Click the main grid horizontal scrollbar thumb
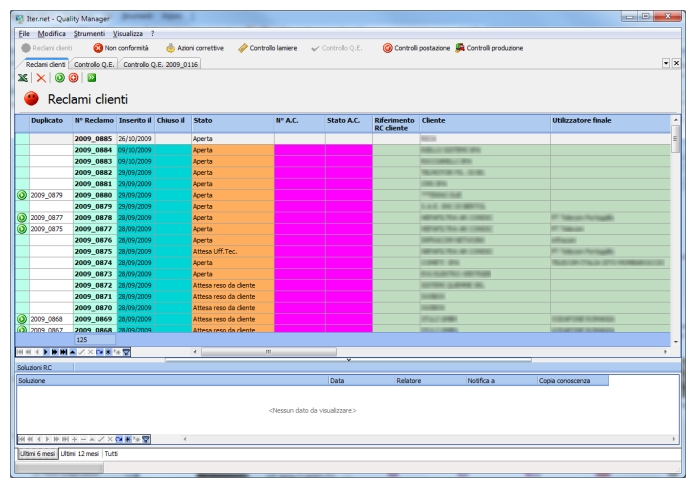696x488 pixels. pos(269,352)
